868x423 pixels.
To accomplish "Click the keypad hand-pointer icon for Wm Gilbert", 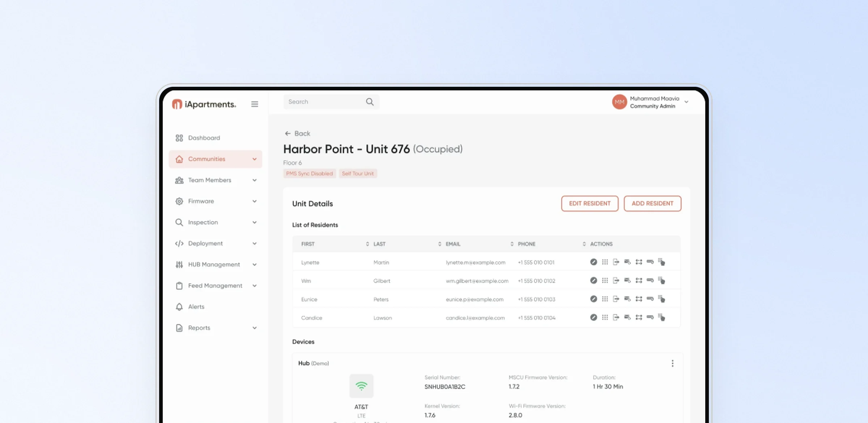I will (661, 281).
